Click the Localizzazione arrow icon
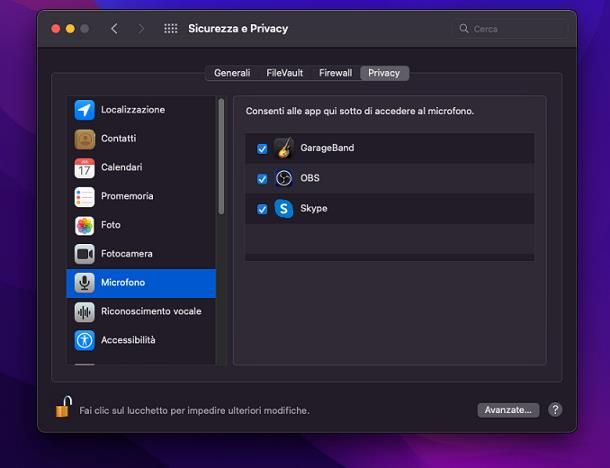Screen dimensions: 610x468 point(84,110)
